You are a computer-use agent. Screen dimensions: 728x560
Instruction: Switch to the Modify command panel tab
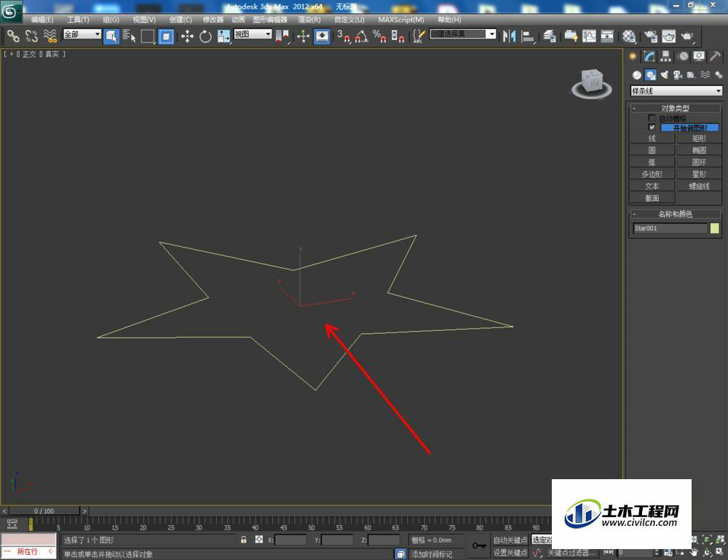[649, 56]
